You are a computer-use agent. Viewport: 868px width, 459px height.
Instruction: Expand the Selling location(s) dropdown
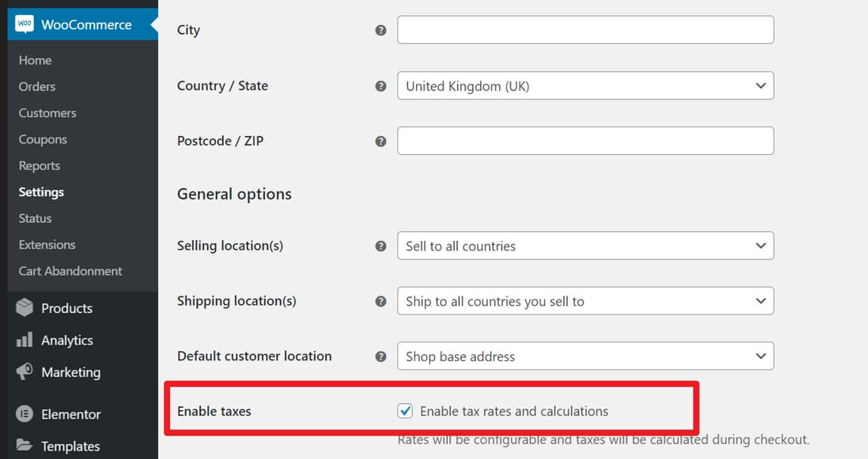[585, 246]
